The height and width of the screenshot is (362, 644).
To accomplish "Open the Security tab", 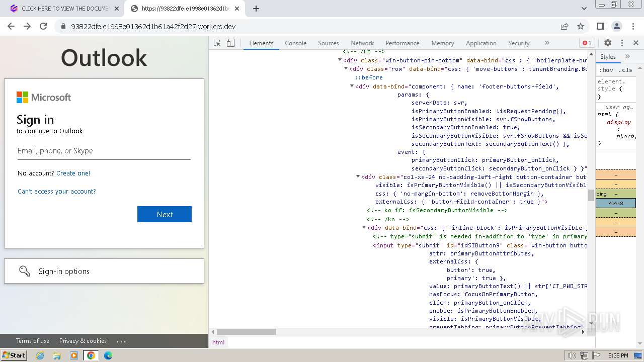I will tap(519, 43).
